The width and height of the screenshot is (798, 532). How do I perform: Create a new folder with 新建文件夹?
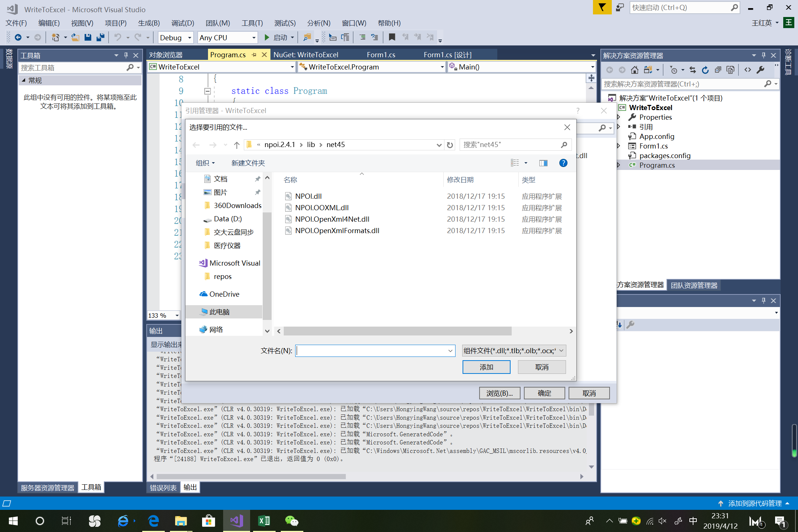point(248,163)
